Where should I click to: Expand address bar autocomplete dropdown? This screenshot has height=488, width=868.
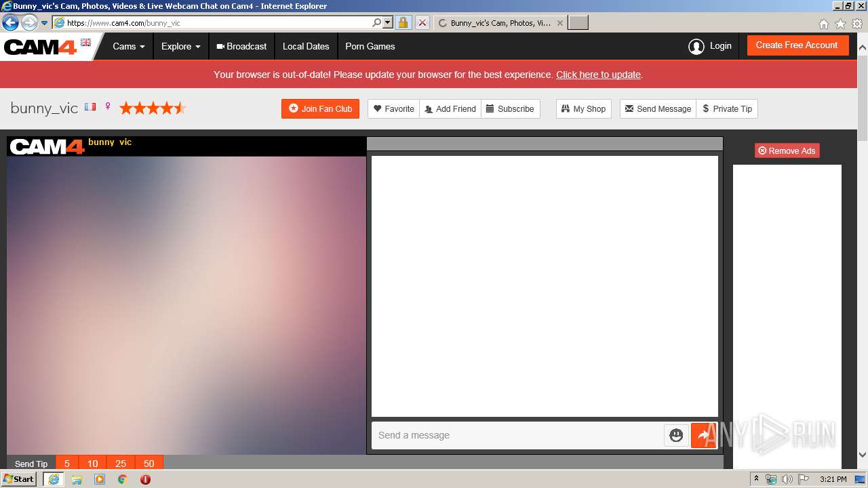[x=388, y=22]
